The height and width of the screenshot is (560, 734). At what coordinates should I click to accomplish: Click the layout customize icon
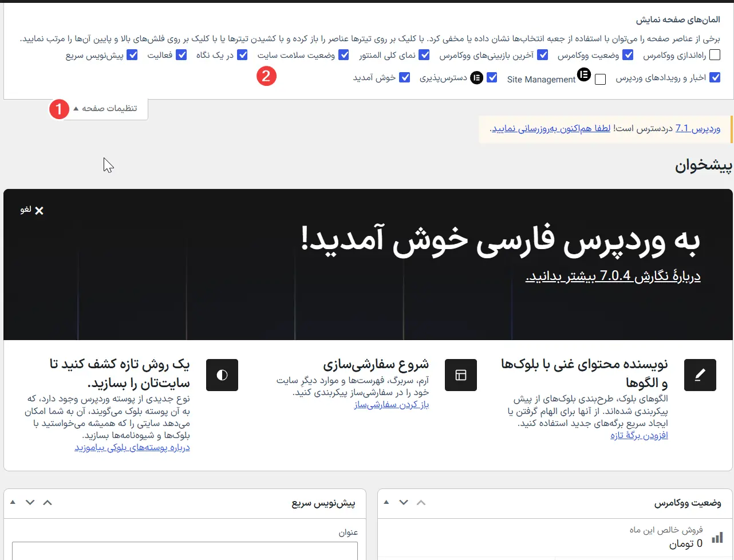[x=461, y=375]
